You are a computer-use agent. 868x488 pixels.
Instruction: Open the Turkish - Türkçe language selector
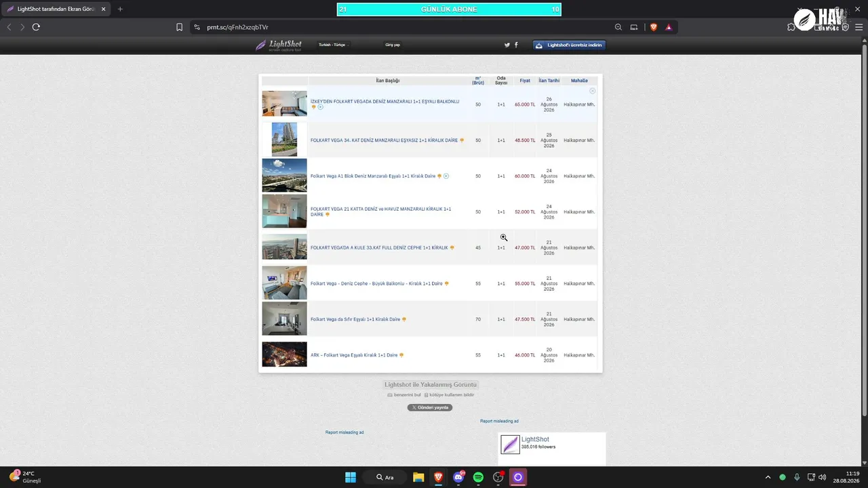[x=332, y=45]
